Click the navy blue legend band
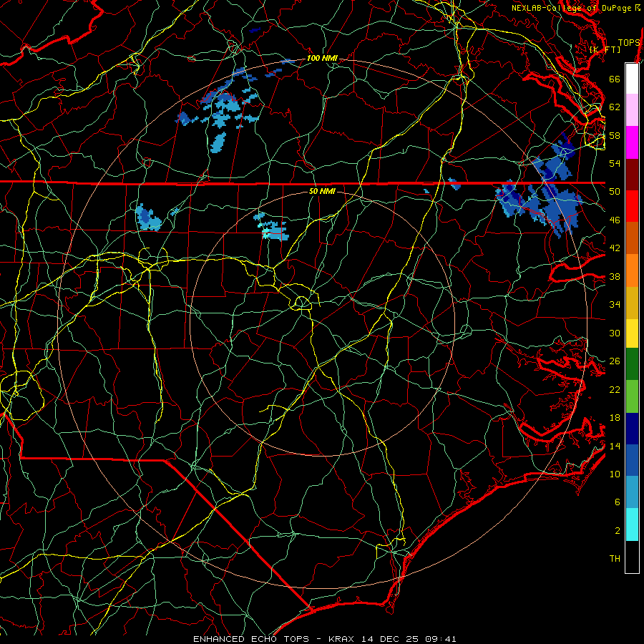The width and height of the screenshot is (644, 644). (x=632, y=429)
